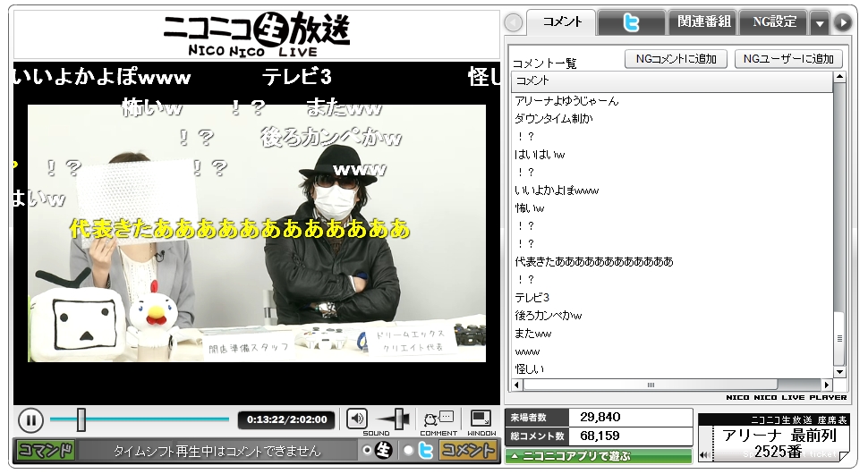Click the comment input field
The image size is (868, 474).
[x=217, y=451]
